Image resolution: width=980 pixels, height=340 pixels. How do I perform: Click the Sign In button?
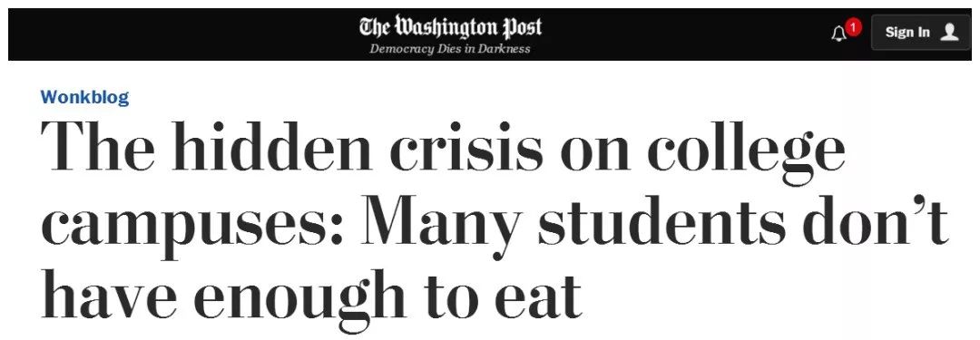921,33
